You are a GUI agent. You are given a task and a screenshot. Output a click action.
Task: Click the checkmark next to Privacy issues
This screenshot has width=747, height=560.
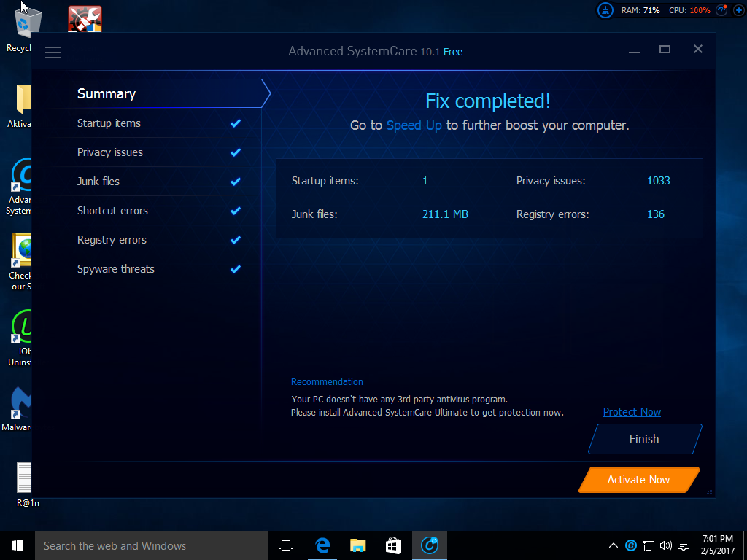coord(236,152)
